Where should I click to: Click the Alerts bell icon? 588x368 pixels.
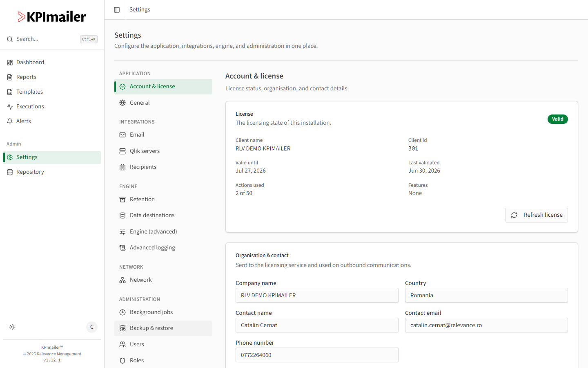10,121
